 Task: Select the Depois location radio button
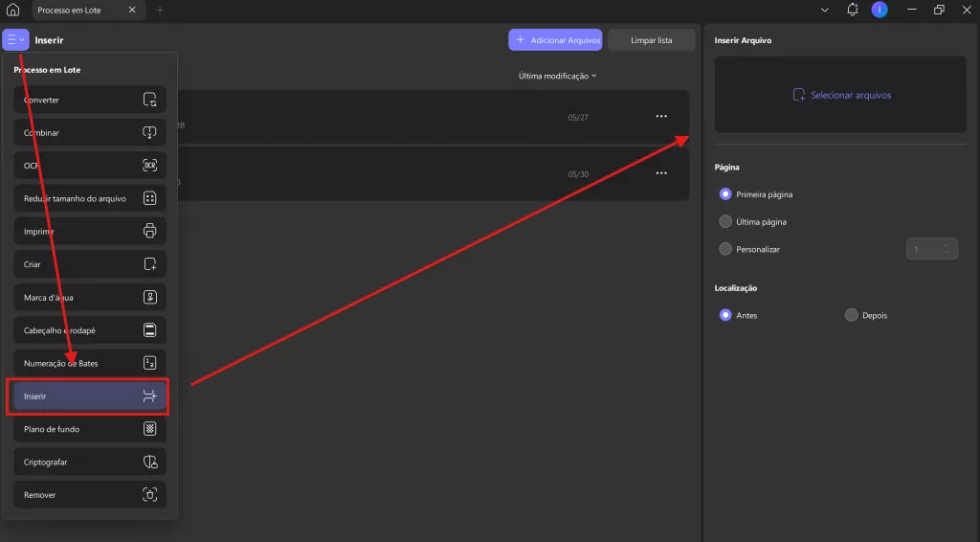pos(851,315)
